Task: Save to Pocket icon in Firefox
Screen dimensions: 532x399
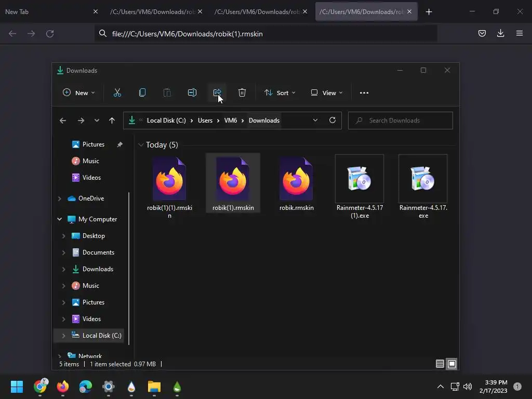Action: [x=482, y=33]
